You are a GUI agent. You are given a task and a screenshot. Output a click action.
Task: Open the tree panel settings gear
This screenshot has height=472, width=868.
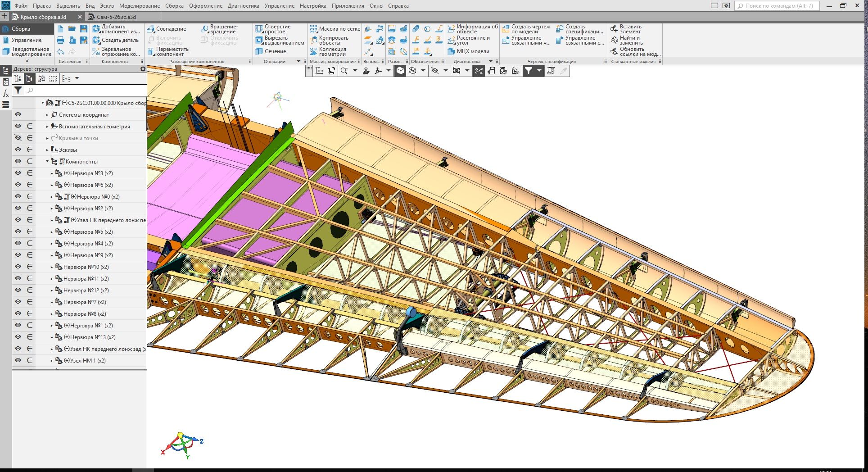[143, 69]
